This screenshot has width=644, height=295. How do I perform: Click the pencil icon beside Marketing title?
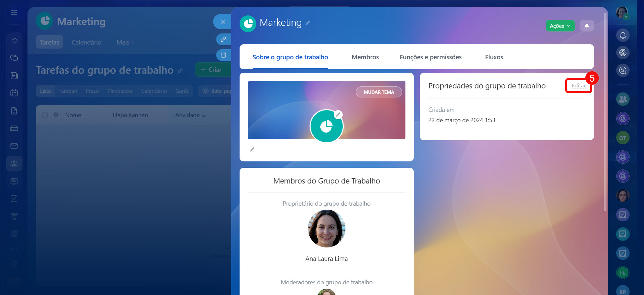(x=308, y=23)
